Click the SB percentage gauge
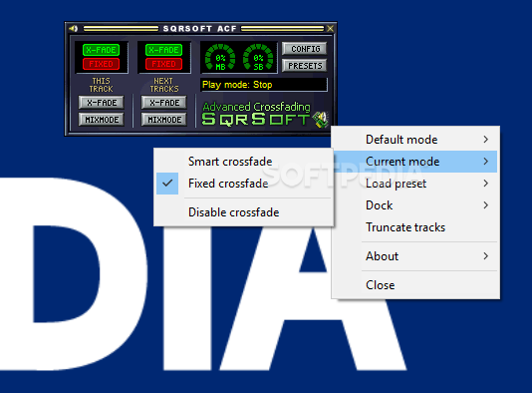The width and height of the screenshot is (532, 393). click(258, 58)
